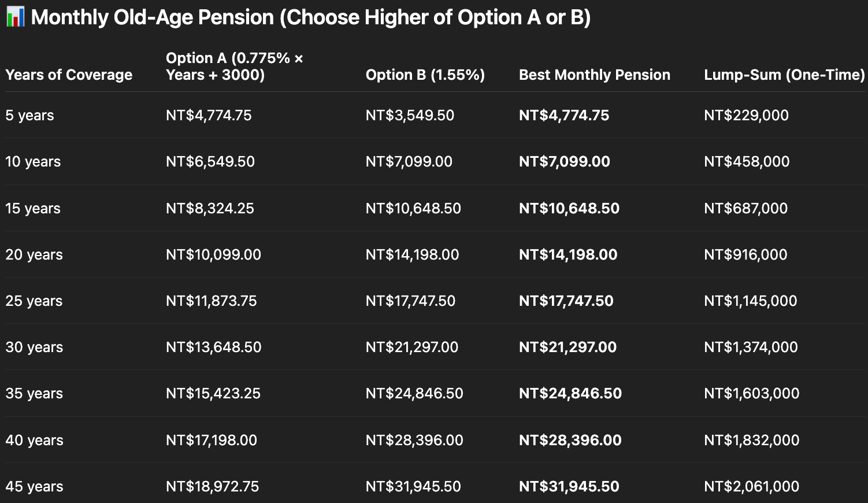Screen dimensions: 868x503
Task: Click the NT$1,603,000 lump-sum cell
Action: [x=751, y=393]
